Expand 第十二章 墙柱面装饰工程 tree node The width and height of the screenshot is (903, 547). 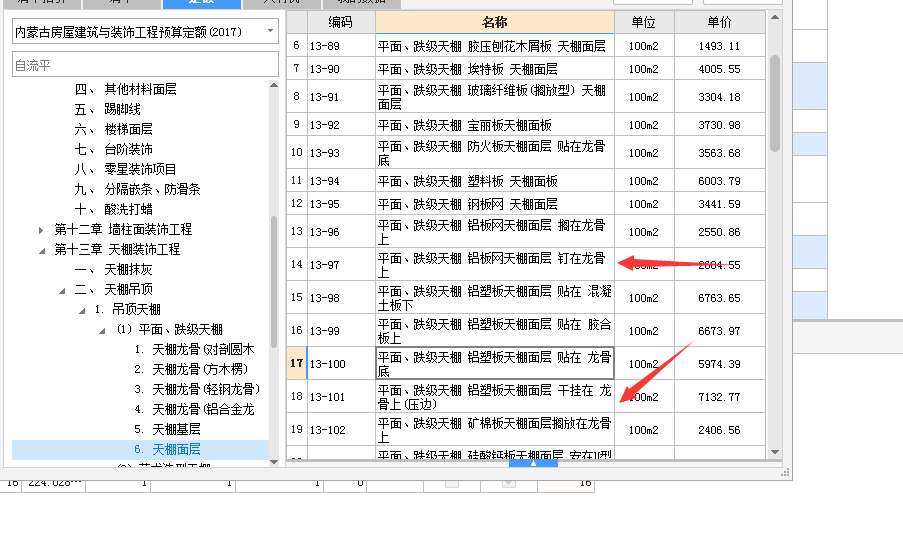tap(40, 230)
